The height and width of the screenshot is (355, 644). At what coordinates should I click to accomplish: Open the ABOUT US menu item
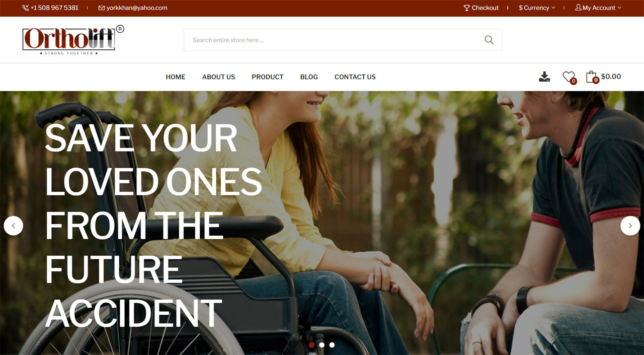point(218,77)
